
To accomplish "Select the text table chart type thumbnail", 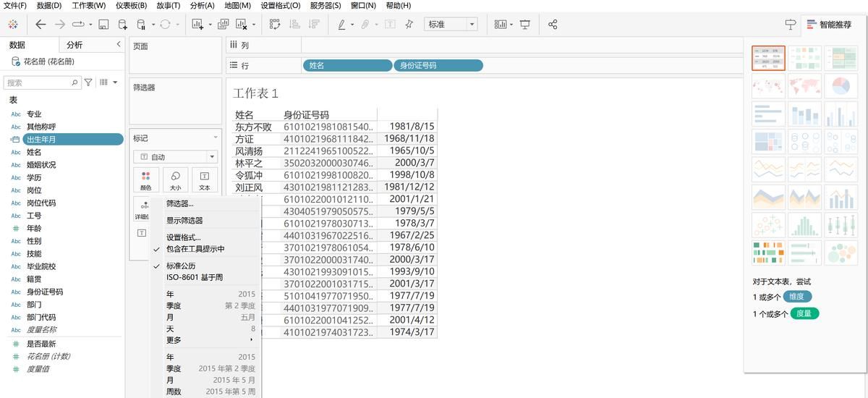I will click(x=768, y=58).
